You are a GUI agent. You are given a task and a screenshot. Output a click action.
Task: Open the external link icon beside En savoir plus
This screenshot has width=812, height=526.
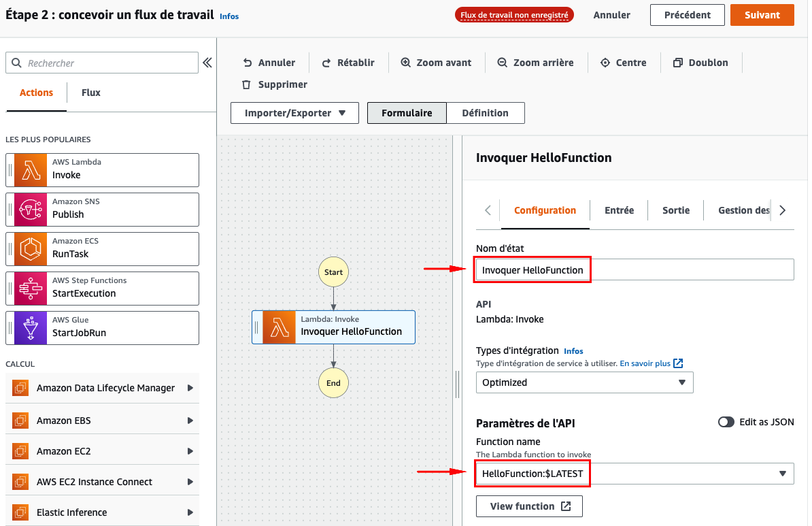(678, 363)
